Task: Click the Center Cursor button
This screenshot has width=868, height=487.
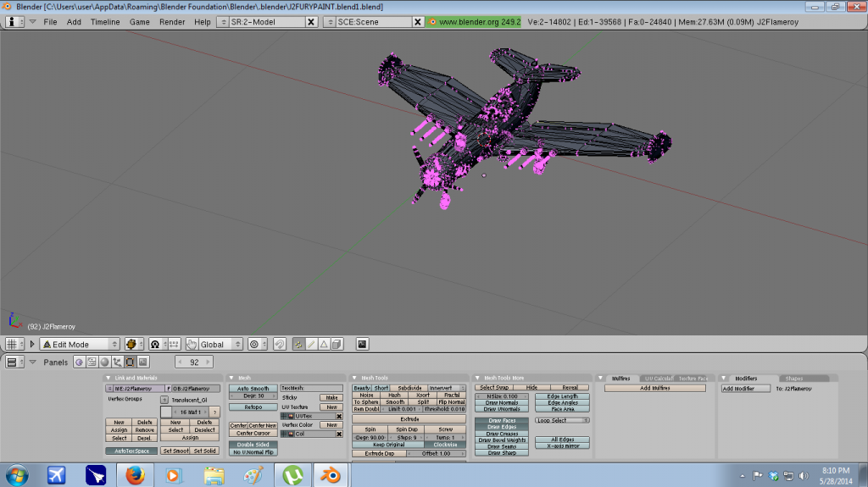Action: coord(253,434)
